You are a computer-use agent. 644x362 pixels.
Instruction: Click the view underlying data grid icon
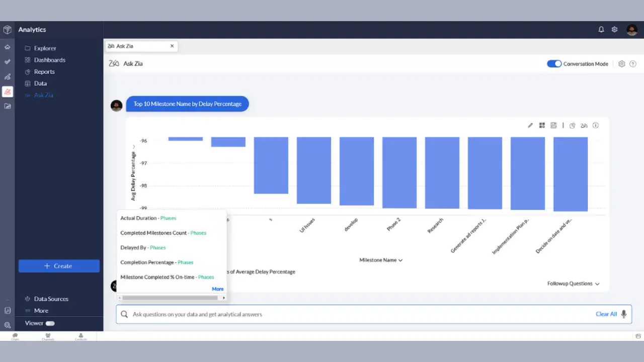542,125
